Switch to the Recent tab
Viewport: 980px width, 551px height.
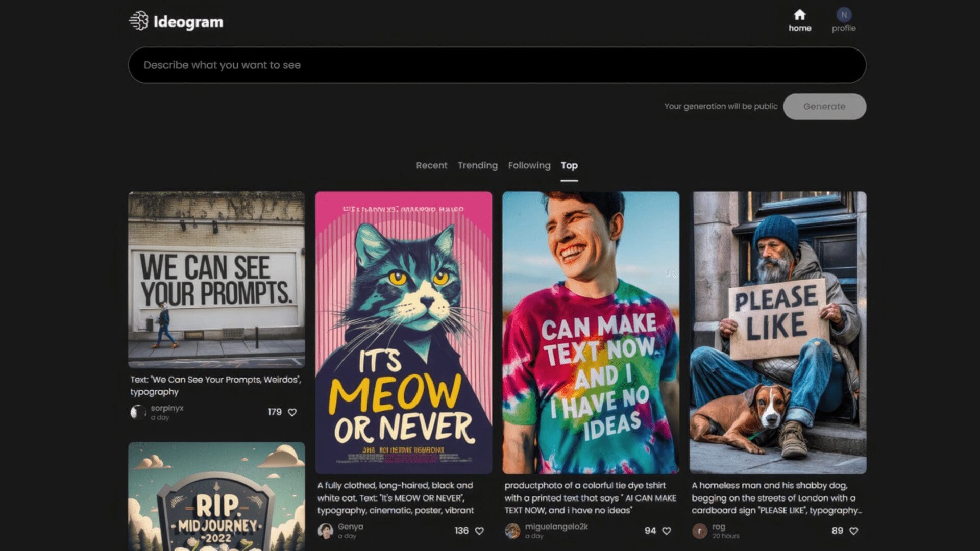click(x=431, y=165)
